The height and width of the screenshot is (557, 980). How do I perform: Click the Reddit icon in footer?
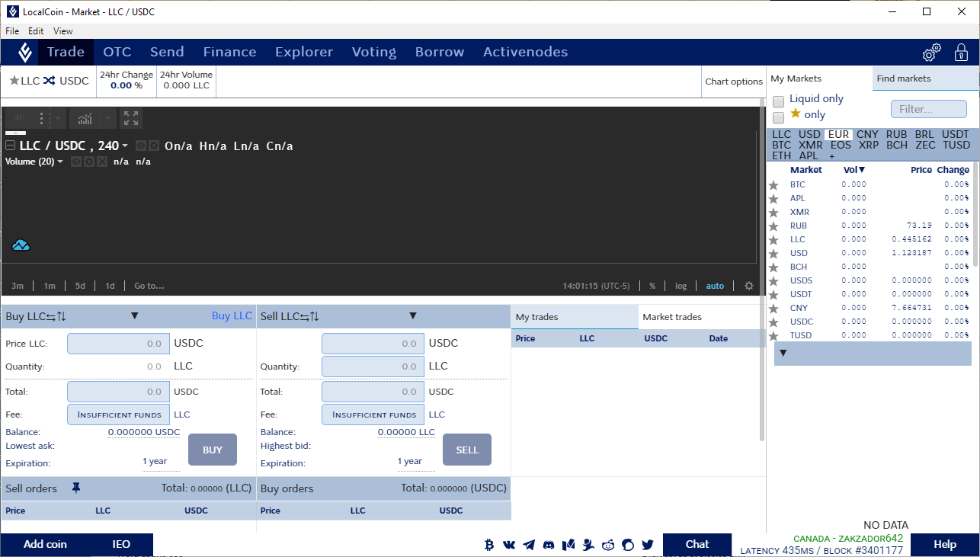608,545
